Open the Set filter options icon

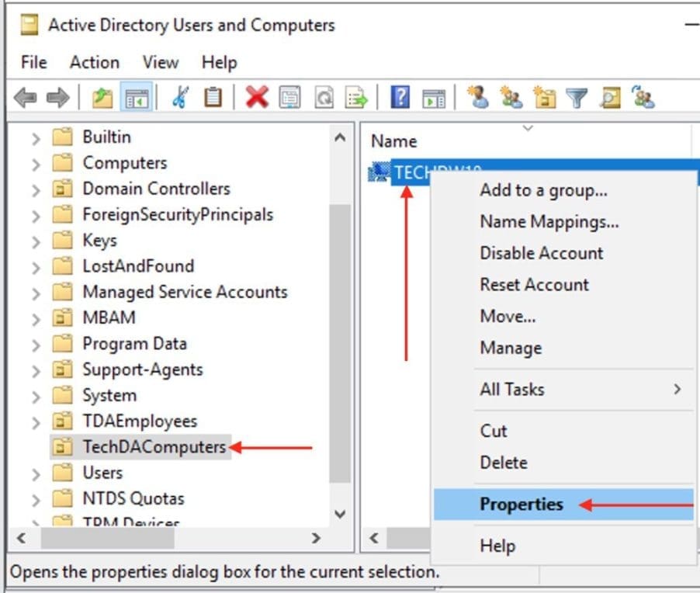point(574,98)
